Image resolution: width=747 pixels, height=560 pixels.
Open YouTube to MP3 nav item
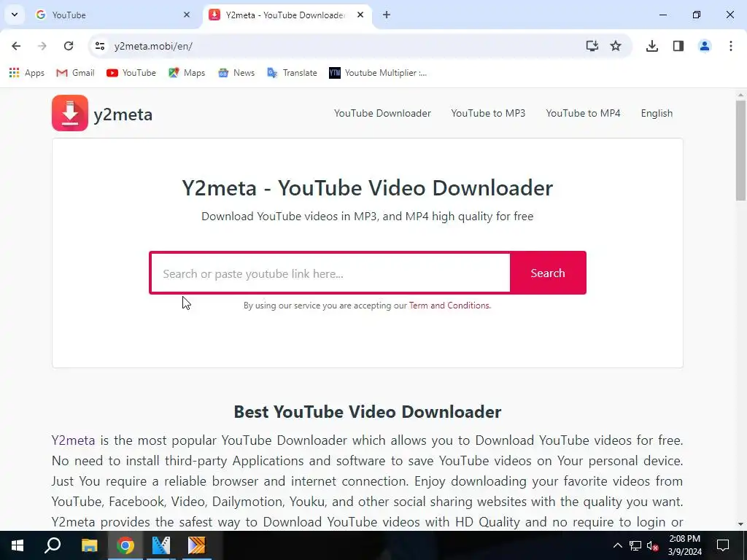coord(488,113)
